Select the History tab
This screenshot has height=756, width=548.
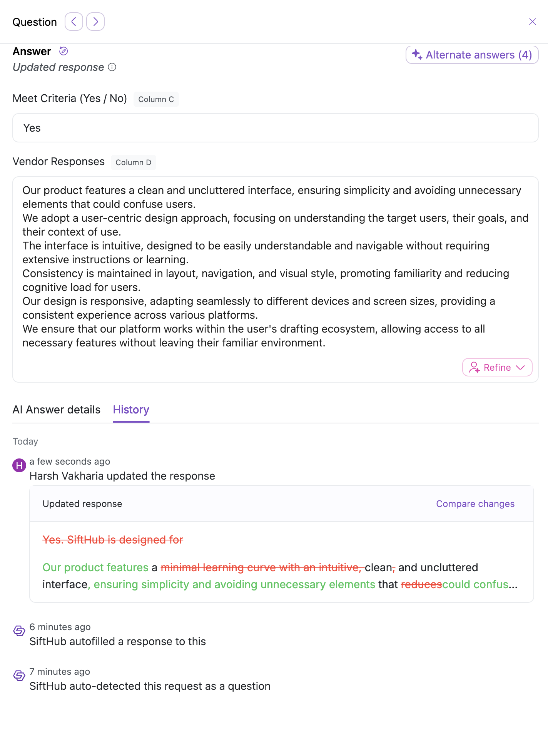coord(131,410)
